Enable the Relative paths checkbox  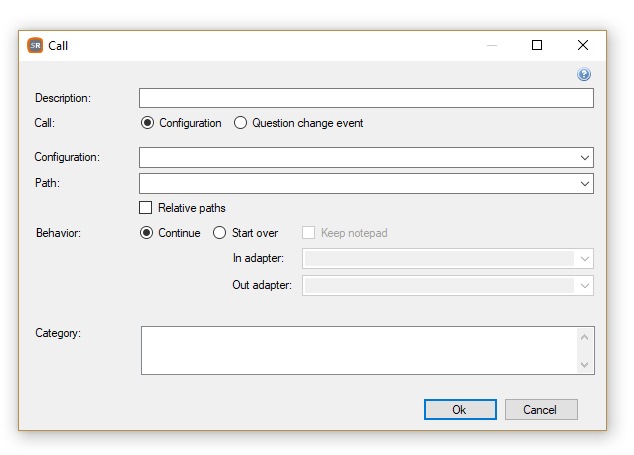146,207
